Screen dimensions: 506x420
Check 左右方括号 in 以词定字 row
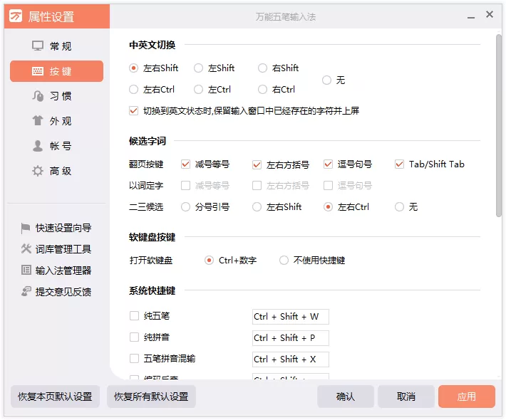257,185
